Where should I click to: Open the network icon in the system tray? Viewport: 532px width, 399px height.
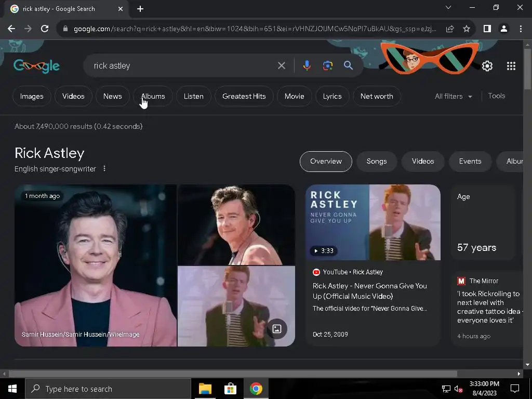(446, 389)
